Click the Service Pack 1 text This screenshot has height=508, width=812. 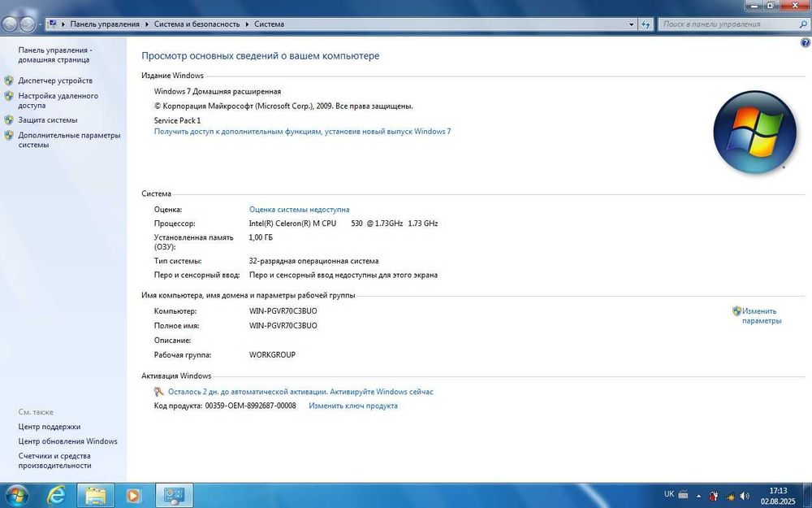[x=177, y=120]
